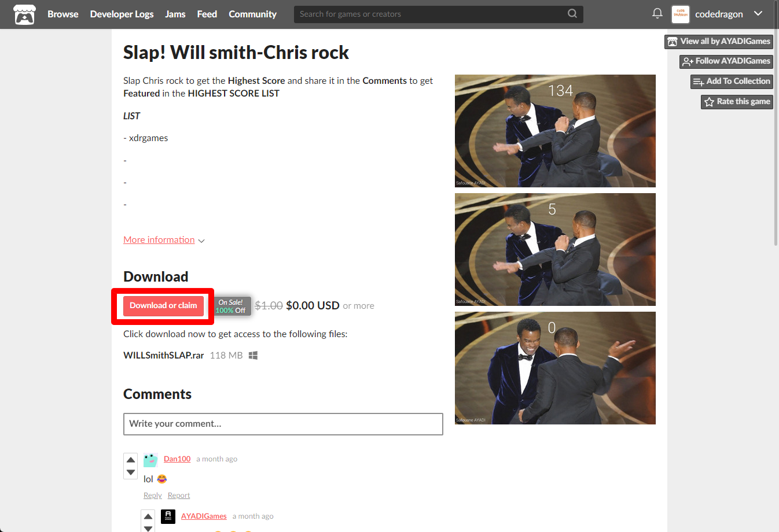
Task: Click the Windows platform icon beside WILLSmithSLAP.rar
Action: point(253,355)
